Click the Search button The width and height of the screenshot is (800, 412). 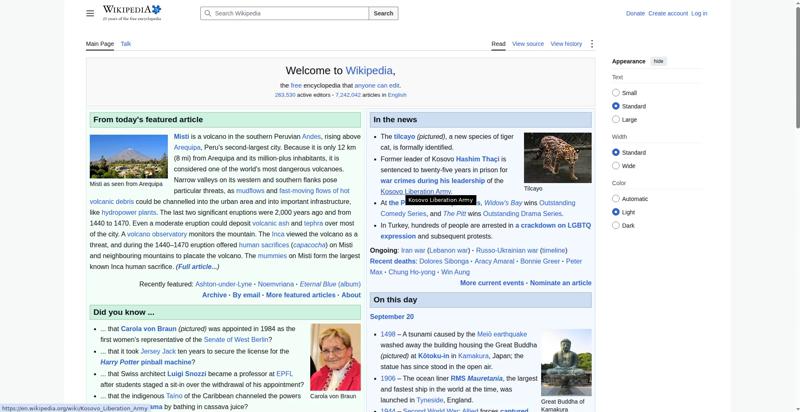[383, 13]
